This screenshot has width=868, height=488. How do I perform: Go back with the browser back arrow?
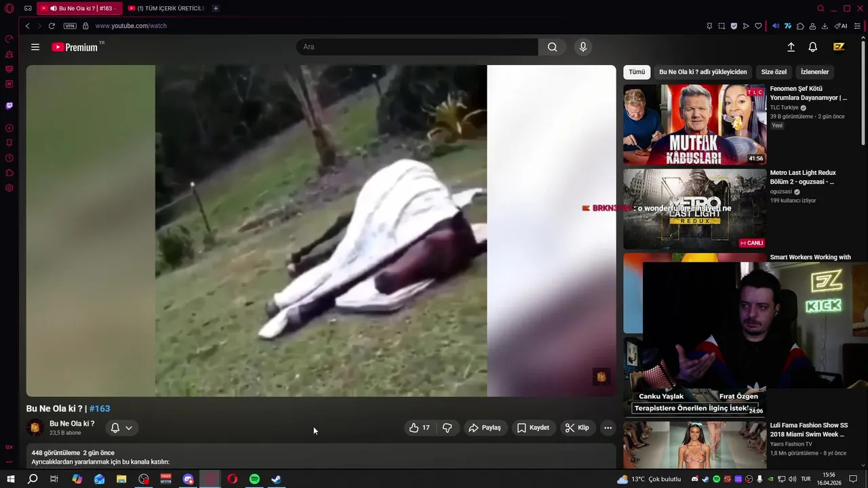(27, 26)
